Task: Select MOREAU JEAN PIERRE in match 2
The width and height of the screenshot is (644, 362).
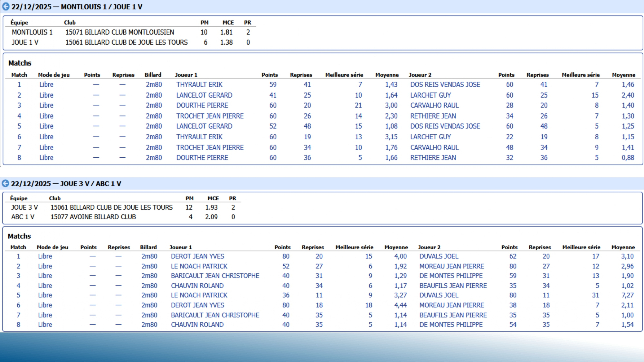Action: click(452, 266)
